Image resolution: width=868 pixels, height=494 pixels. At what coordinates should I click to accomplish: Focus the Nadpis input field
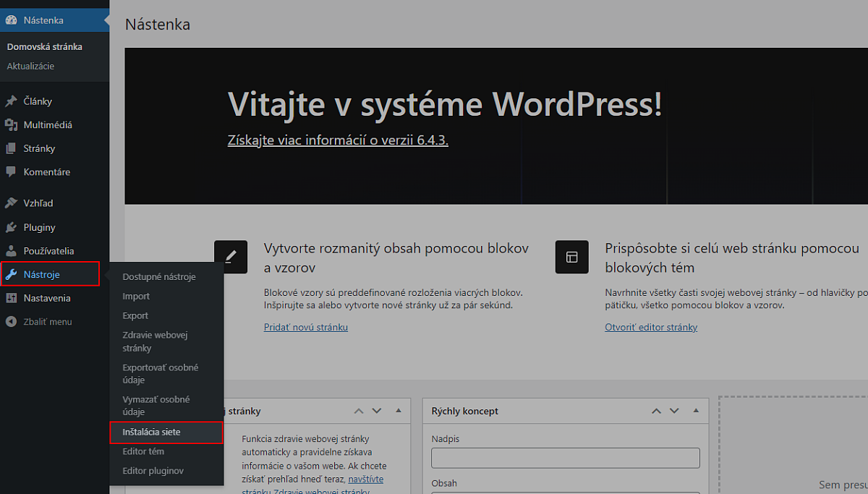566,459
